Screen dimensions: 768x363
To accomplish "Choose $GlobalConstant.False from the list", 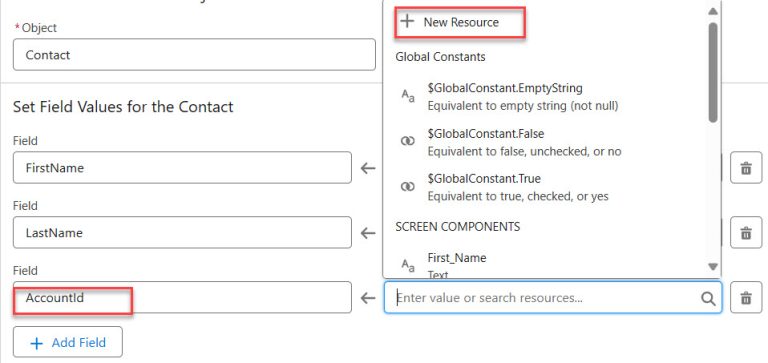I will pyautogui.click(x=485, y=133).
